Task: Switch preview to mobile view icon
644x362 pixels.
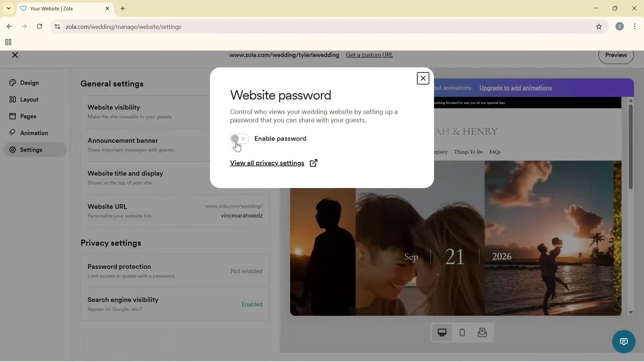Action: click(462, 333)
